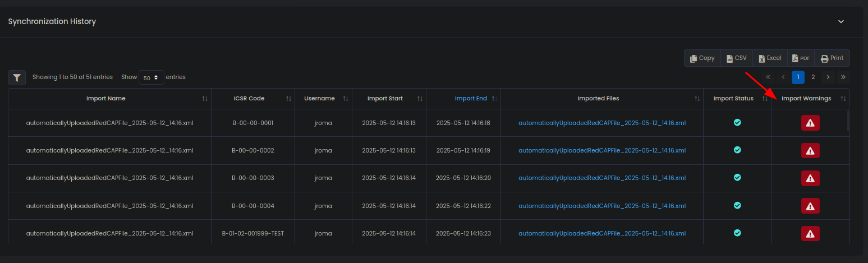Click the table's vertical scrollbar
The height and width of the screenshot is (263, 868).
[x=848, y=121]
